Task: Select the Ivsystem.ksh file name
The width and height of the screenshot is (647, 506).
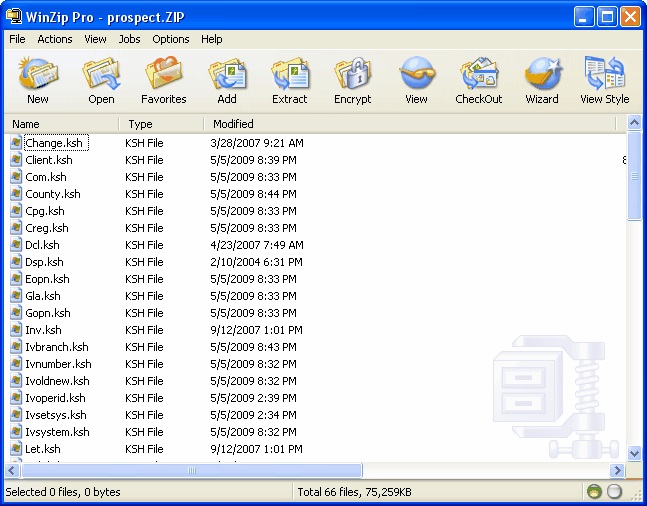Action: coord(57,432)
